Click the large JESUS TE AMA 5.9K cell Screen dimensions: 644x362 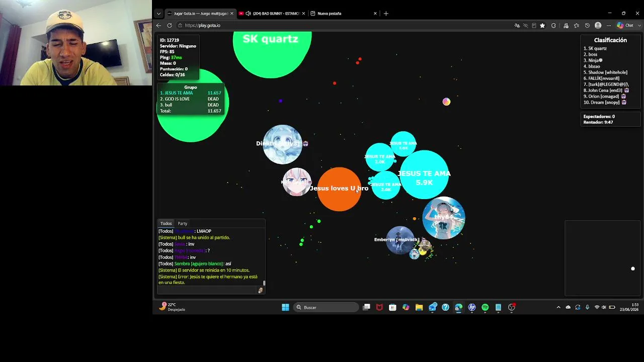(x=424, y=174)
